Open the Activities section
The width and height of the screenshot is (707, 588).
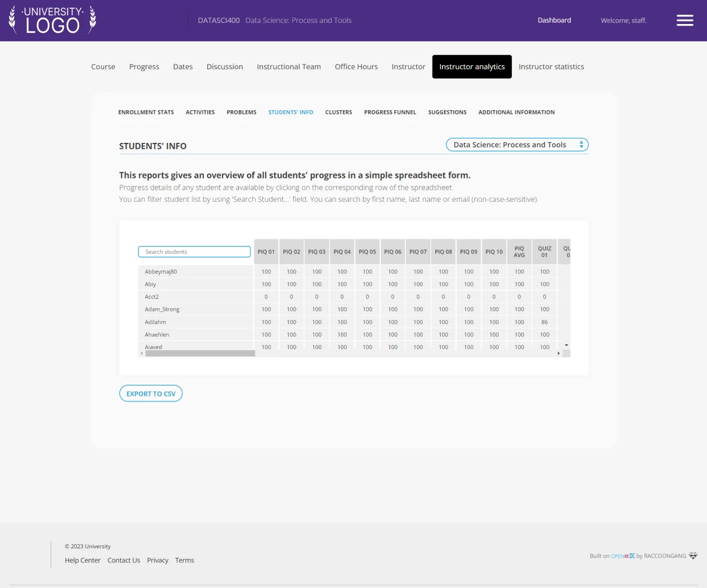(x=200, y=112)
